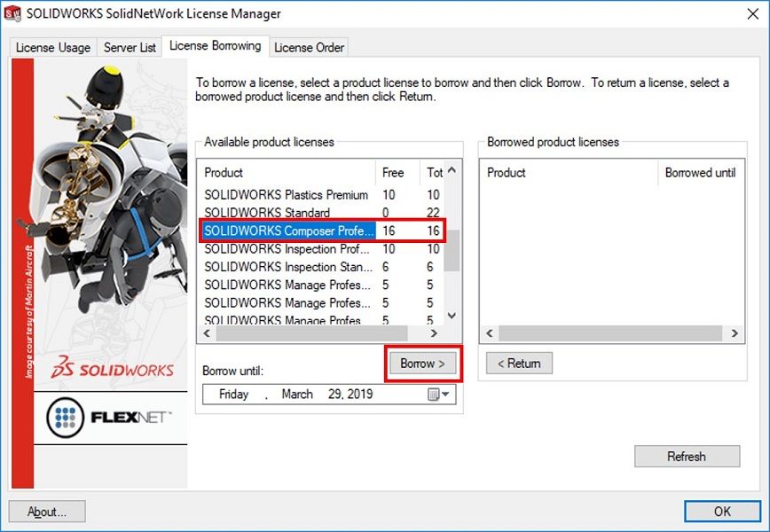The image size is (770, 532).
Task: Switch to the License Usage tab
Action: 53,47
